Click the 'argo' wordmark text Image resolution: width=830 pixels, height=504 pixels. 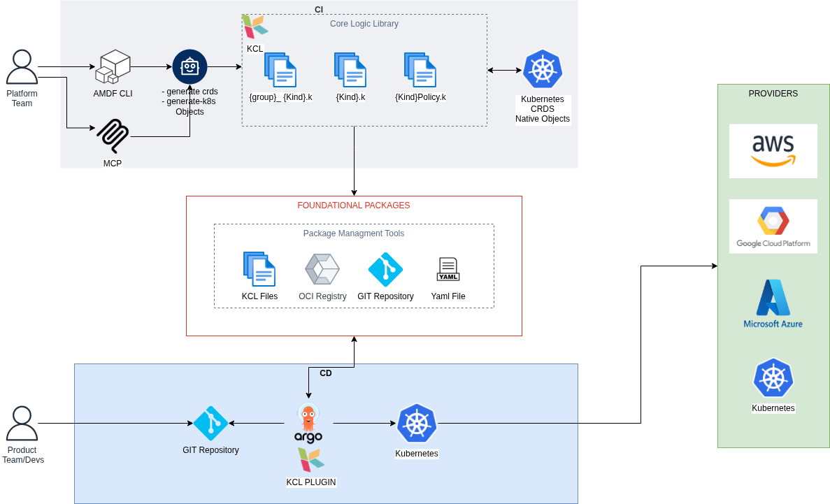coord(308,438)
